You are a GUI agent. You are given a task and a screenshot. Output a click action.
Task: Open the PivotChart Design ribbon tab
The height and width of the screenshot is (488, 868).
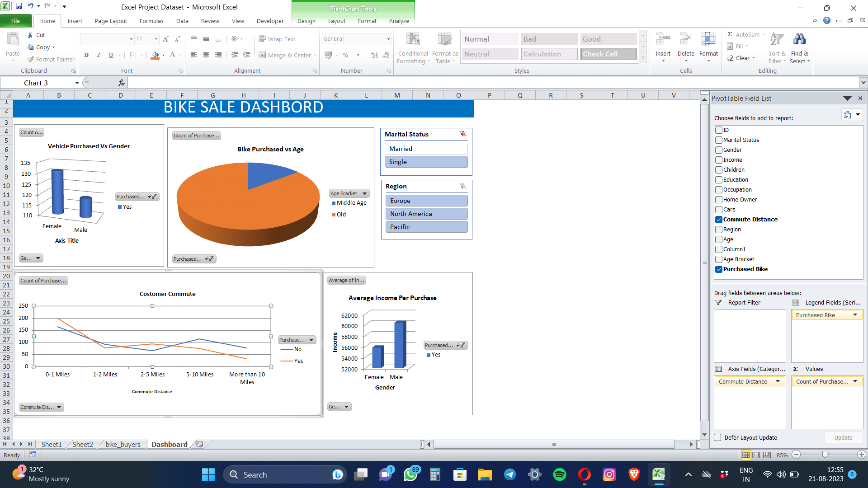click(306, 21)
